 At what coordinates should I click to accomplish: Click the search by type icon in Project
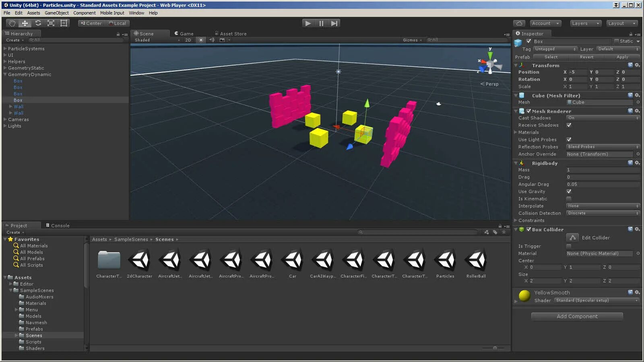point(487,232)
